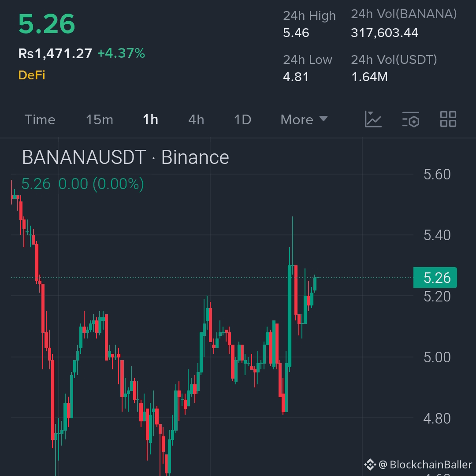Choose the 1D interval tab
The width and height of the screenshot is (476, 476).
[242, 120]
